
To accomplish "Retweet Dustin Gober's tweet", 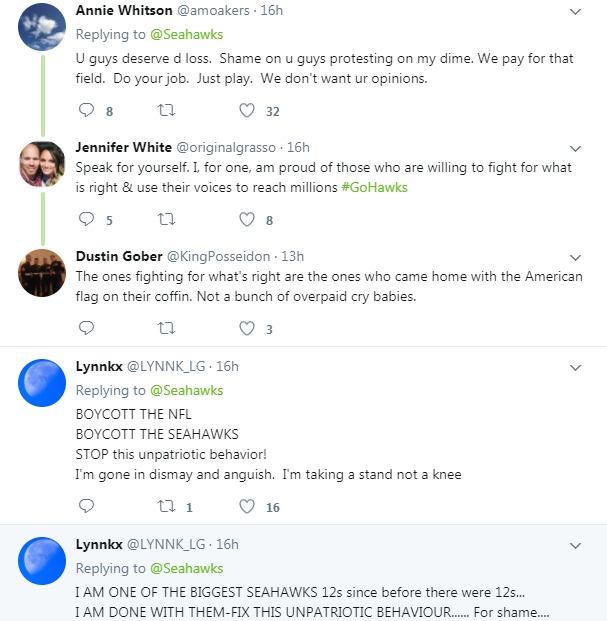I will [x=166, y=327].
